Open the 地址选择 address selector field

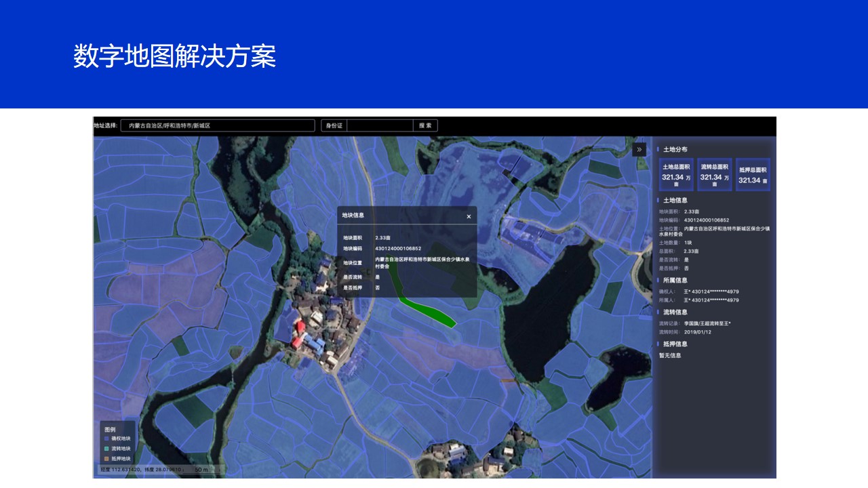click(218, 125)
